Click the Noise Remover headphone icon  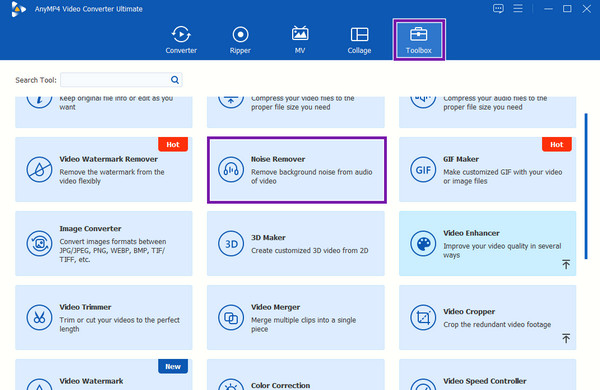point(231,170)
